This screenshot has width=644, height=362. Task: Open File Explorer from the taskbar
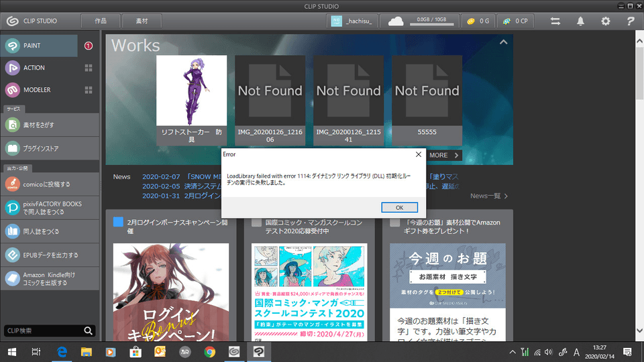87,352
